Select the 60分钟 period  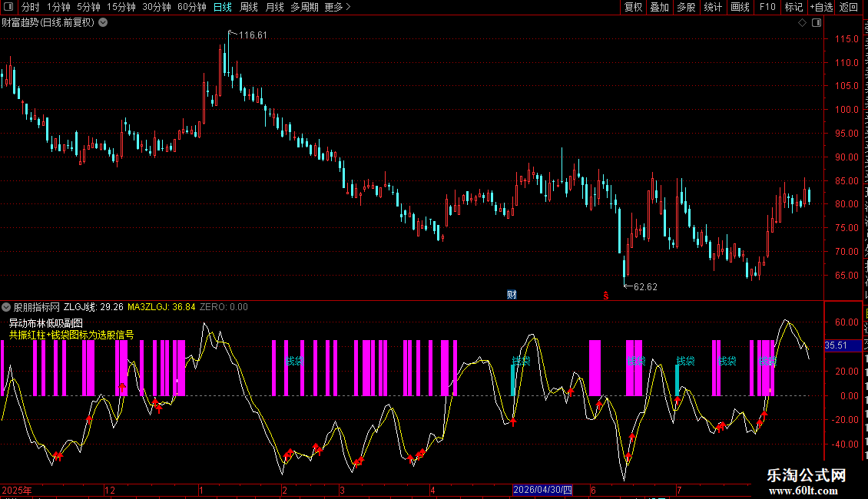[192, 7]
